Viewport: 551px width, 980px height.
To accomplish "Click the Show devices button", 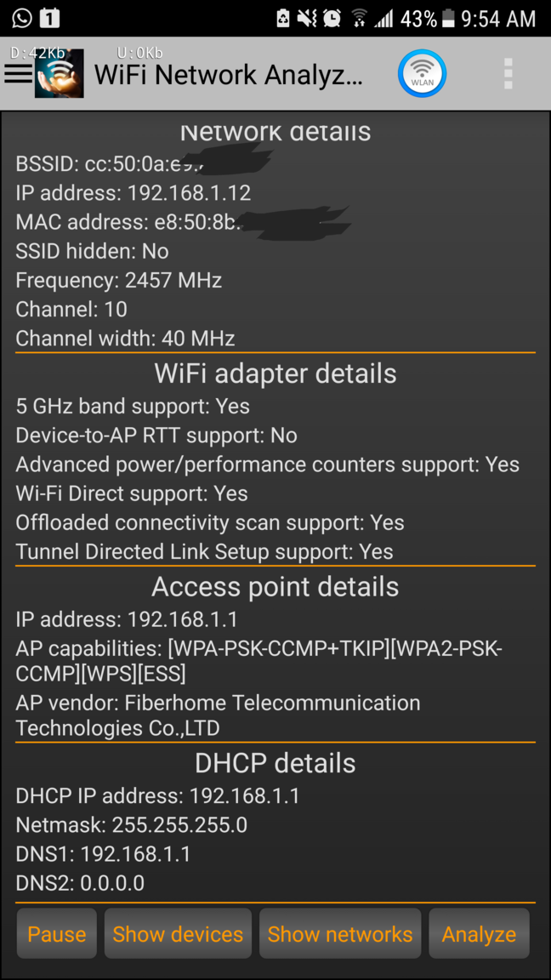I will click(178, 934).
